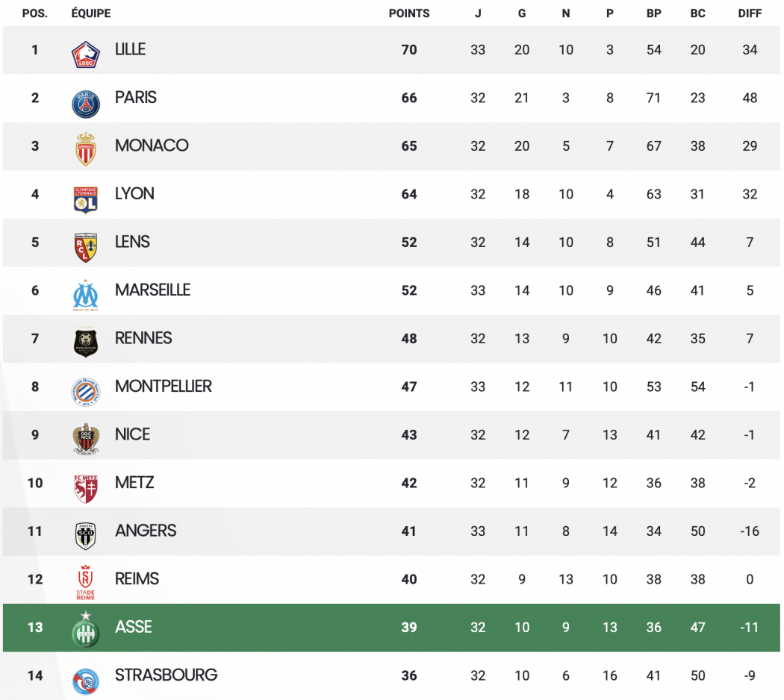This screenshot has width=784, height=700.
Task: Click the ASSE green club badge
Action: 86,629
